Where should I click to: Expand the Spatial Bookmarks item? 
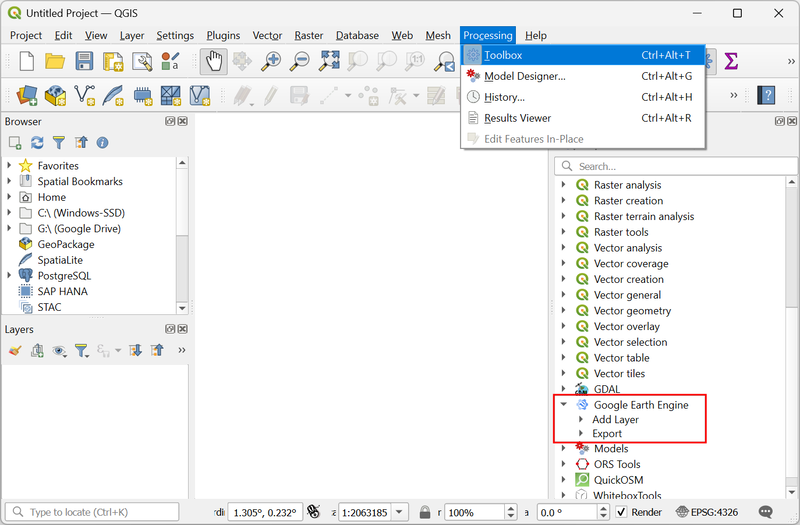[x=9, y=181]
